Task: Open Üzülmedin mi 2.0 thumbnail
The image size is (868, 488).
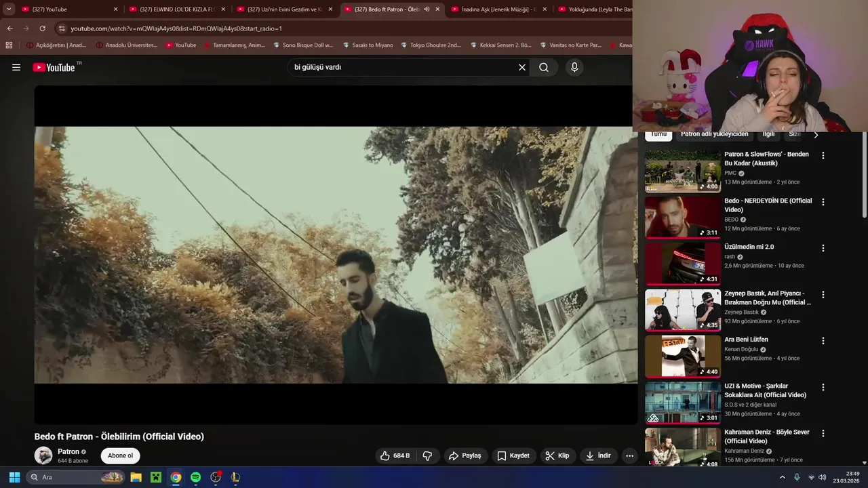Action: click(x=683, y=263)
